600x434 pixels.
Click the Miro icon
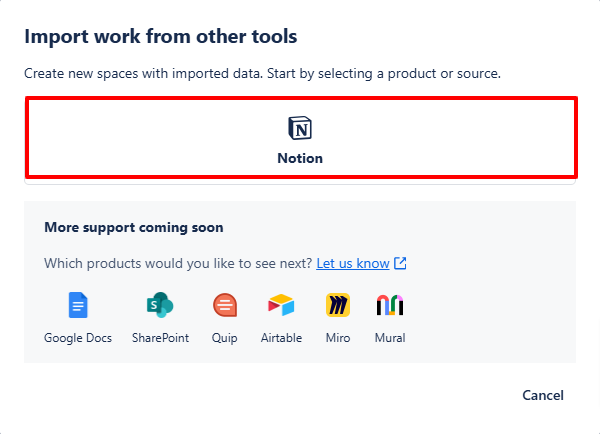coord(338,305)
